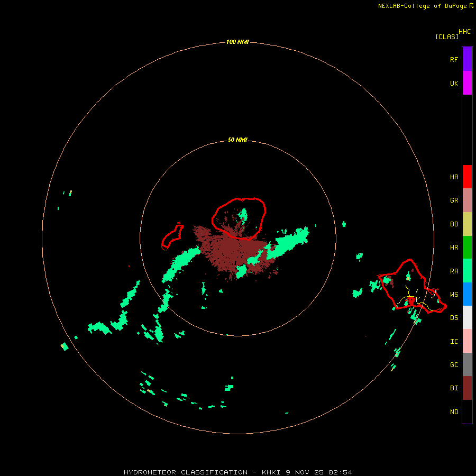Click the GC legend label
The height and width of the screenshot is (476, 476).
tap(454, 365)
